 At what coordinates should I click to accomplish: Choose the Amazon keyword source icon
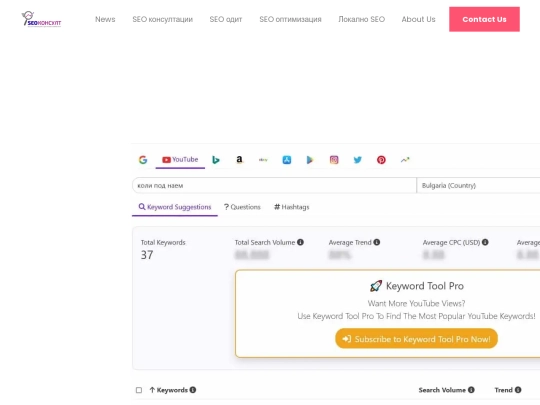(239, 160)
